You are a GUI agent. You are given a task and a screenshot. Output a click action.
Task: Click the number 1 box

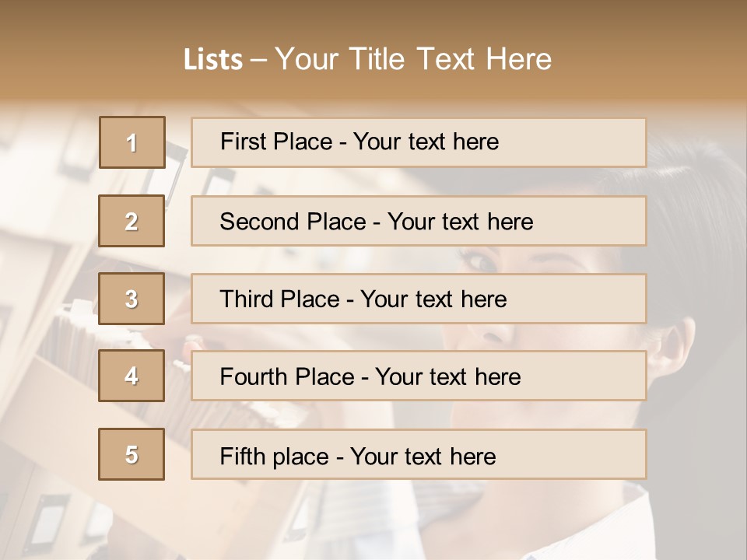pyautogui.click(x=132, y=142)
